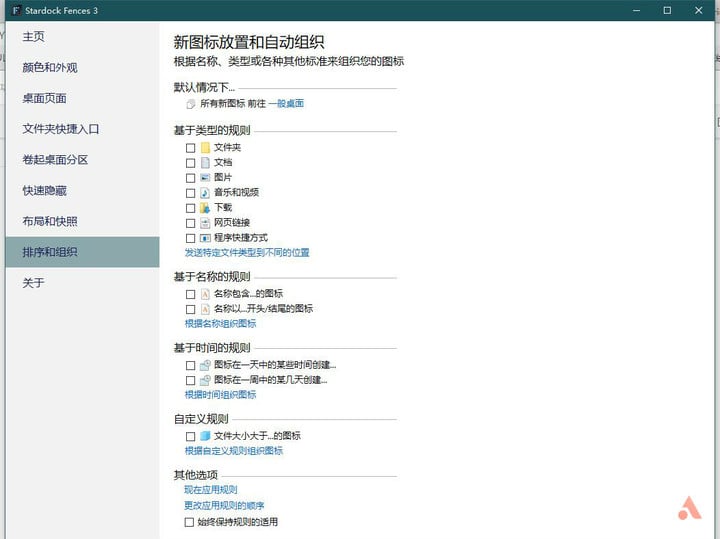The image size is (720, 539).
Task: Click the folder icon beside 文件夹
Action: click(205, 147)
